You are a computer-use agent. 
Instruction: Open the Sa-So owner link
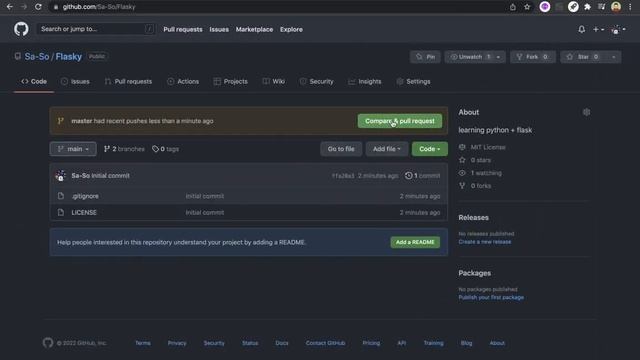click(37, 57)
